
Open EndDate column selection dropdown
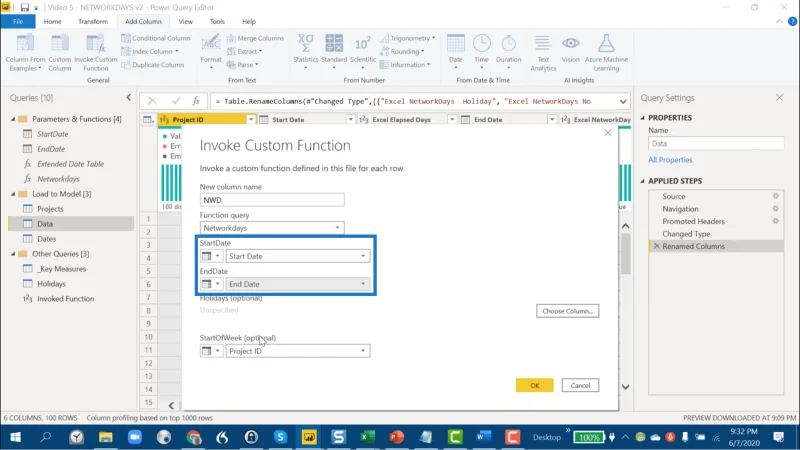point(298,284)
